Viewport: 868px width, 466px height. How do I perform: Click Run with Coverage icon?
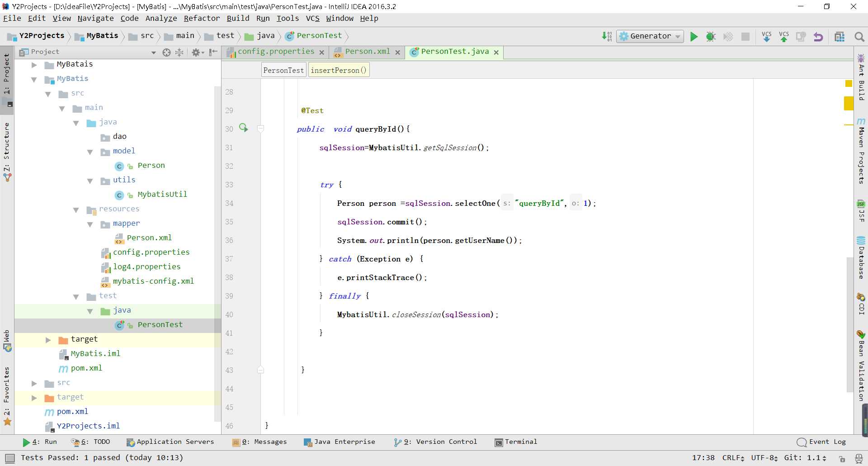[728, 37]
